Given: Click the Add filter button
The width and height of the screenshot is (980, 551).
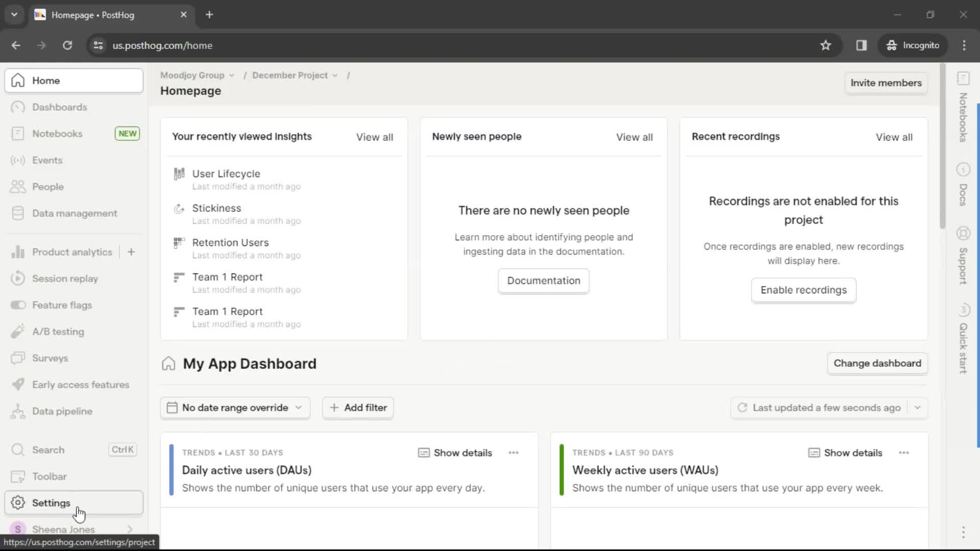Looking at the screenshot, I should point(358,408).
